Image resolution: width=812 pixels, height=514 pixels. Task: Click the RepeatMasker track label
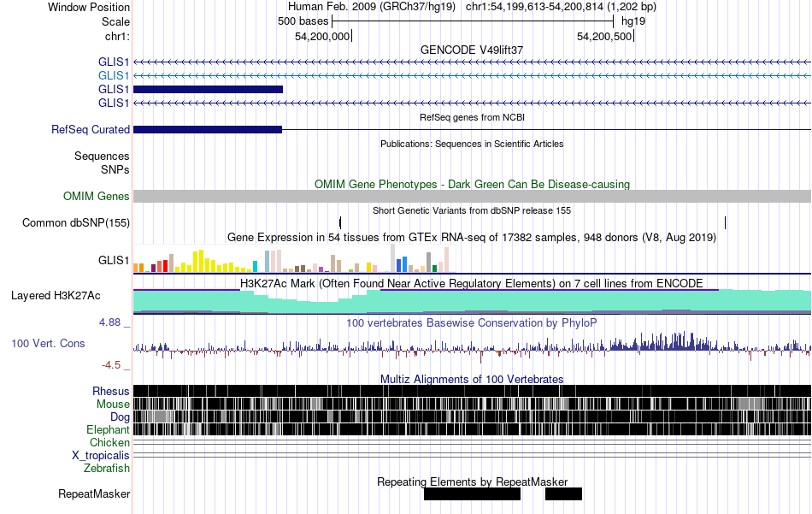pos(94,494)
